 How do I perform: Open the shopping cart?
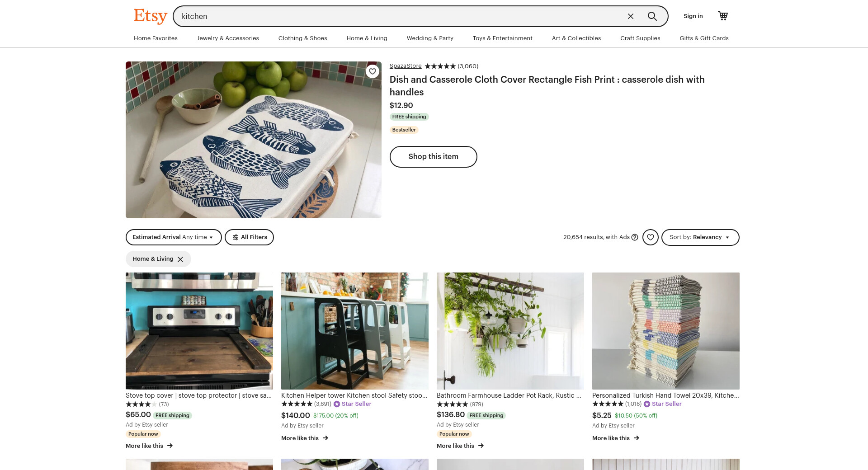tap(723, 16)
